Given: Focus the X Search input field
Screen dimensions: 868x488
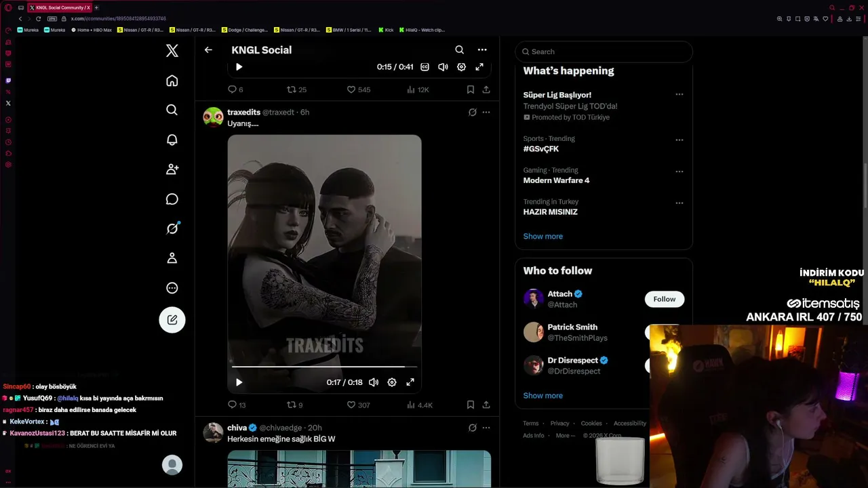Looking at the screenshot, I should pyautogui.click(x=604, y=52).
